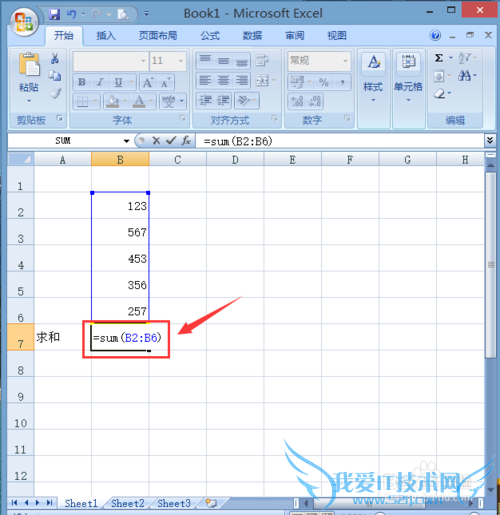This screenshot has height=515, width=500.
Task: Align text to bottom
Action: (242, 61)
